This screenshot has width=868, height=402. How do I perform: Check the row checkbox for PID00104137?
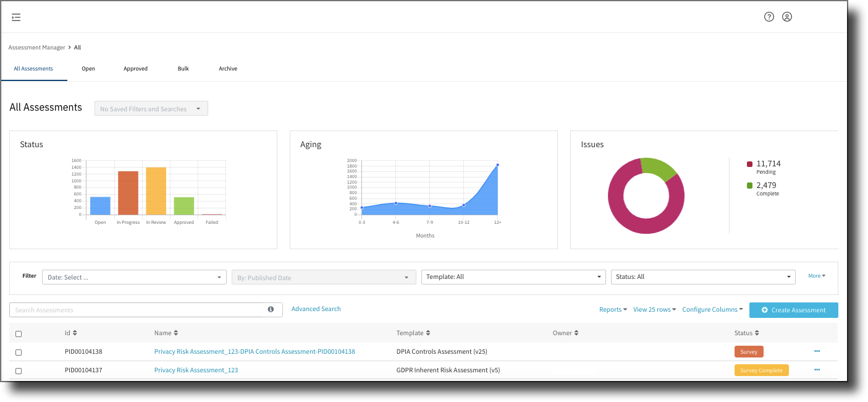tap(19, 370)
